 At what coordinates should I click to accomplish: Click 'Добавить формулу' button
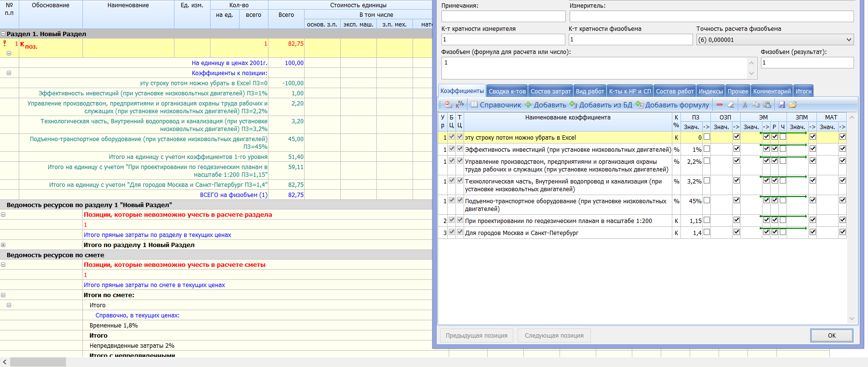click(672, 105)
